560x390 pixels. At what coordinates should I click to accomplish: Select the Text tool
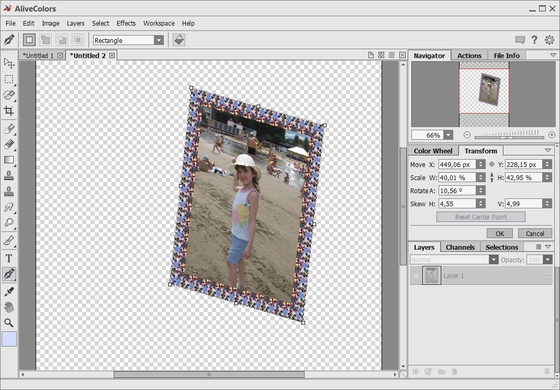click(9, 258)
